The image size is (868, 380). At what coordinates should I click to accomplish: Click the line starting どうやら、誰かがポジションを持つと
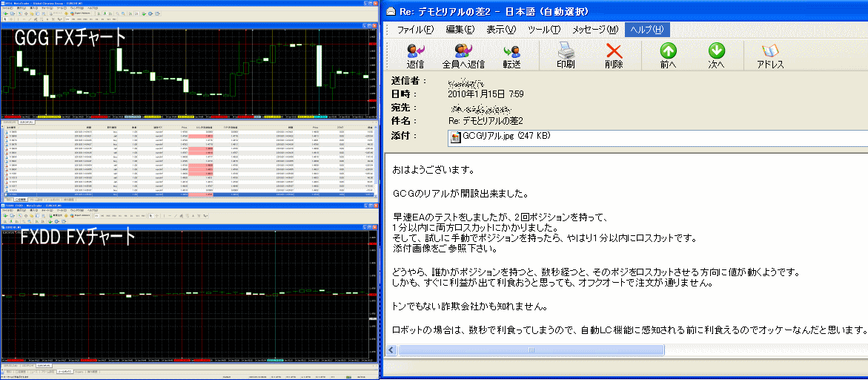point(596,272)
